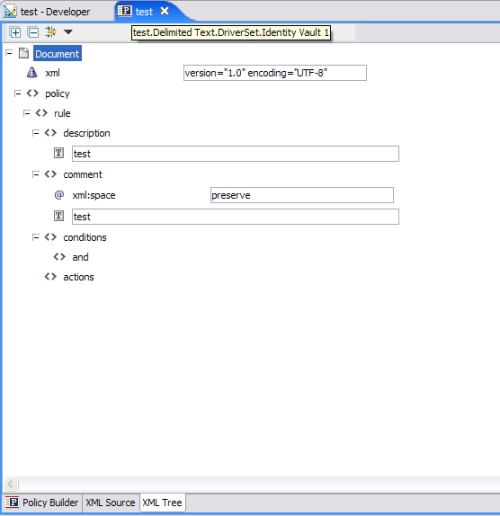Screen dimensions: 500x516
Task: Click the Document page icon
Action: [24, 53]
